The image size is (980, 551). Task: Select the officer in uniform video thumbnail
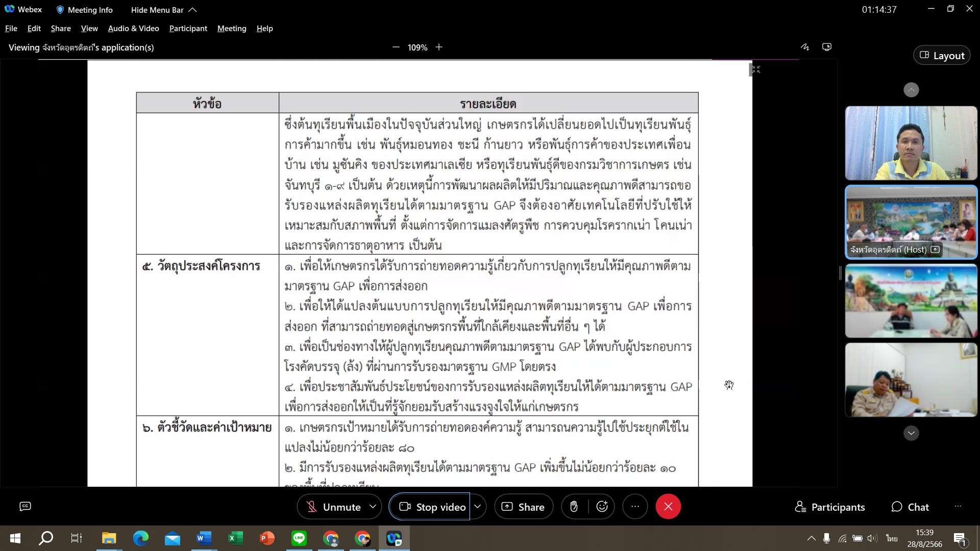911,380
